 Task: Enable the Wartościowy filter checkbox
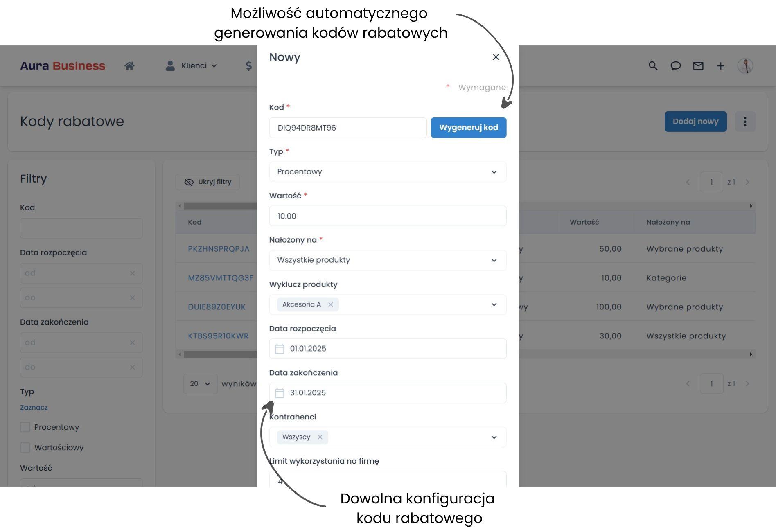25,448
